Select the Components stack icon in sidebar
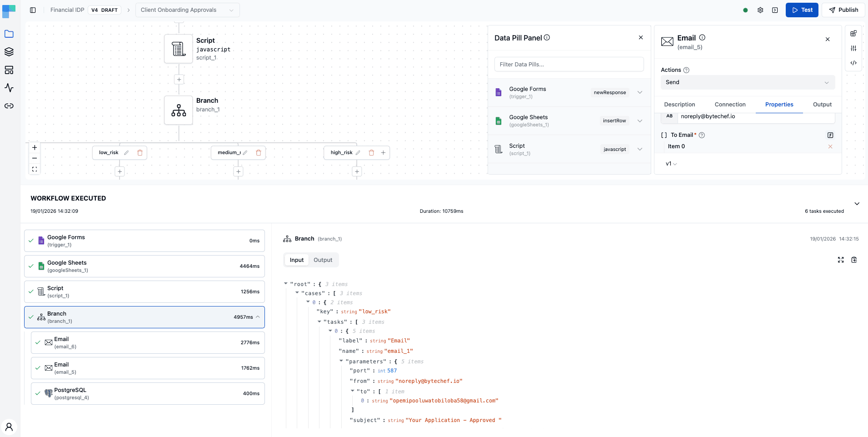The height and width of the screenshot is (437, 868). pos(9,52)
